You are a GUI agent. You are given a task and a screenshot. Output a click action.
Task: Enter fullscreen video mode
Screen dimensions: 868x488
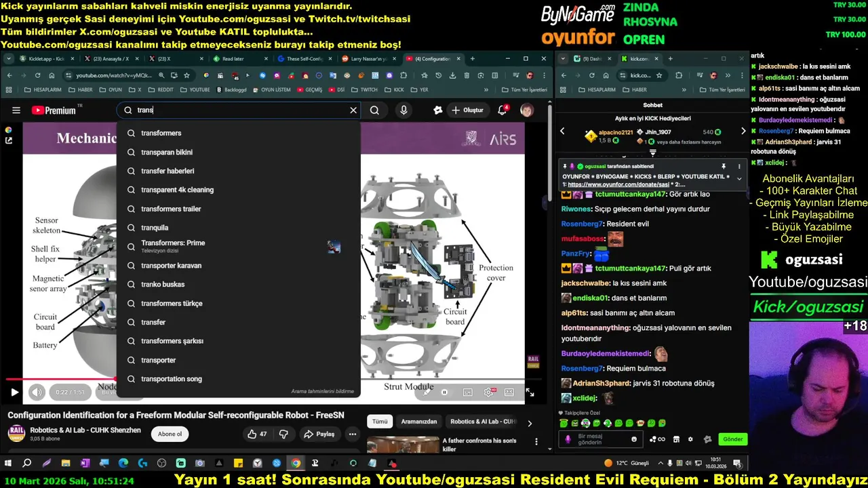[x=530, y=392]
